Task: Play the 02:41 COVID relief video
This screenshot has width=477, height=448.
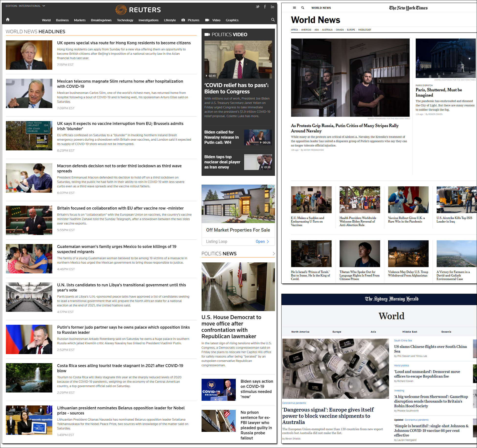Action: tap(238, 59)
